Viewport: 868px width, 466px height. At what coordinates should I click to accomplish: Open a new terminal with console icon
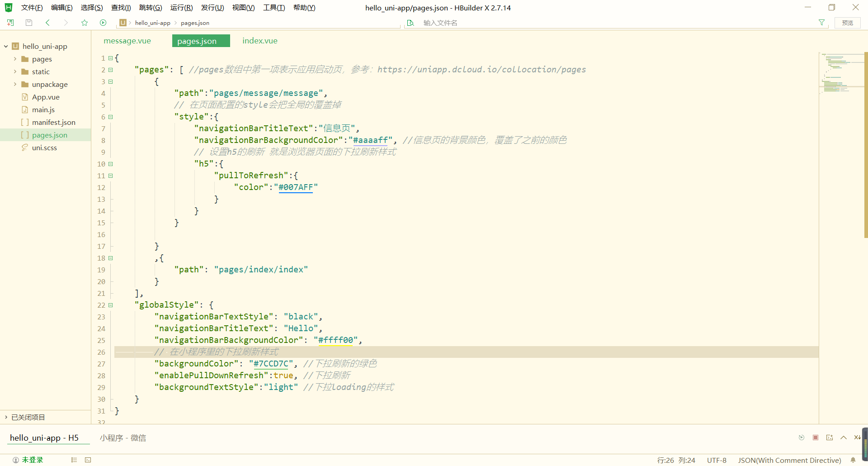830,437
